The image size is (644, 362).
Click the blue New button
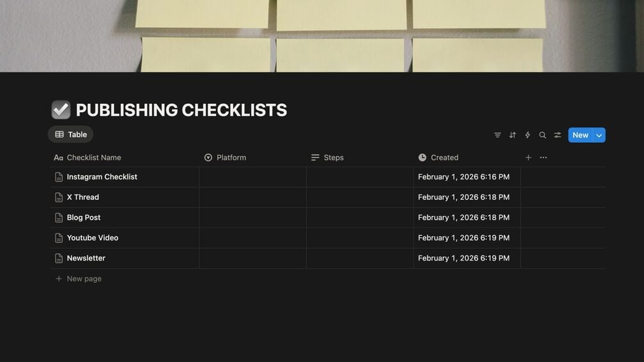point(580,135)
